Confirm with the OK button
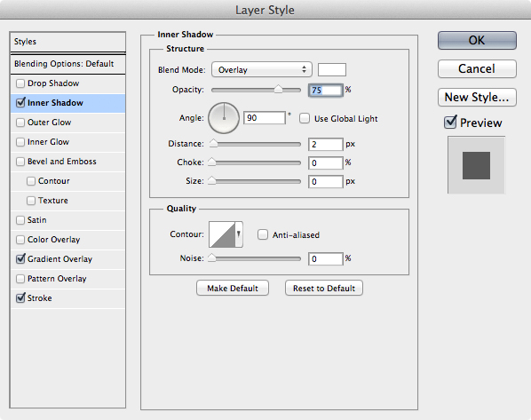This screenshot has width=531, height=420. (x=477, y=40)
